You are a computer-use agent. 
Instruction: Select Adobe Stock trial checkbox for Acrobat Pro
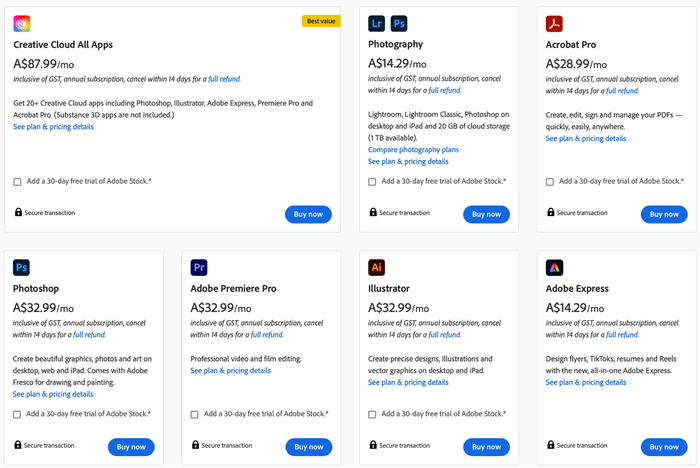(x=550, y=182)
